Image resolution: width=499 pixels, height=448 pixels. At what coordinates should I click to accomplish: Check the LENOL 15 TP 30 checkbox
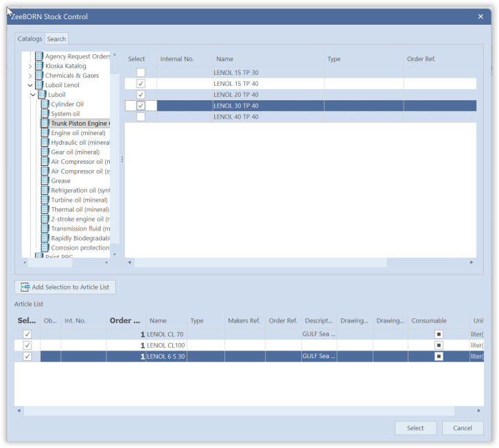(x=141, y=73)
